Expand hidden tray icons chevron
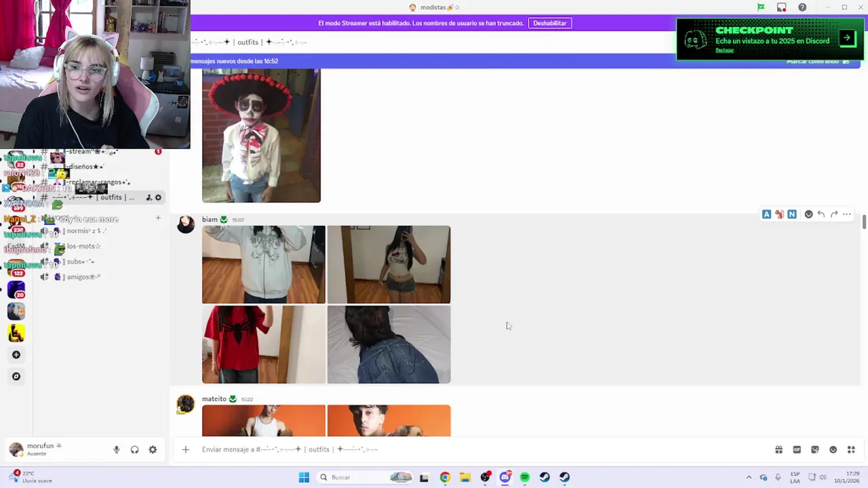This screenshot has width=868, height=488. pyautogui.click(x=749, y=477)
